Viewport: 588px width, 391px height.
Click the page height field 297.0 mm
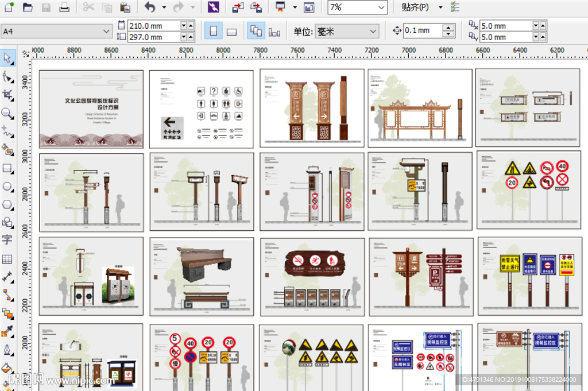154,37
